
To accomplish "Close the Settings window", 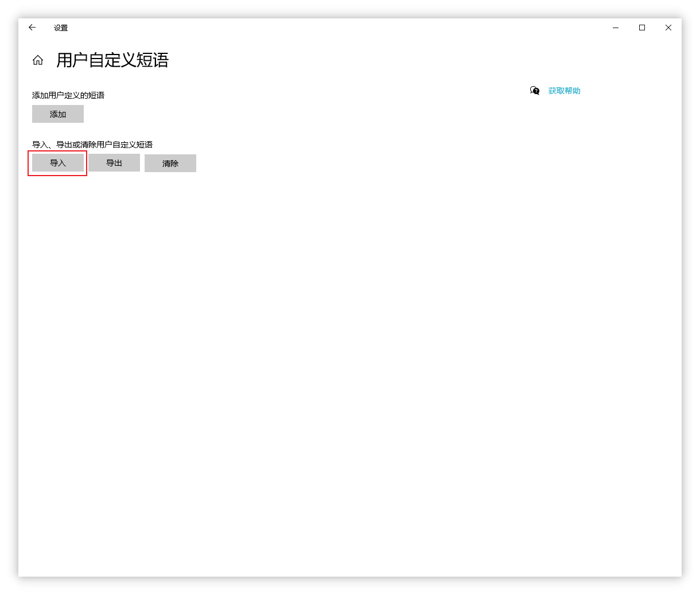I will (668, 28).
